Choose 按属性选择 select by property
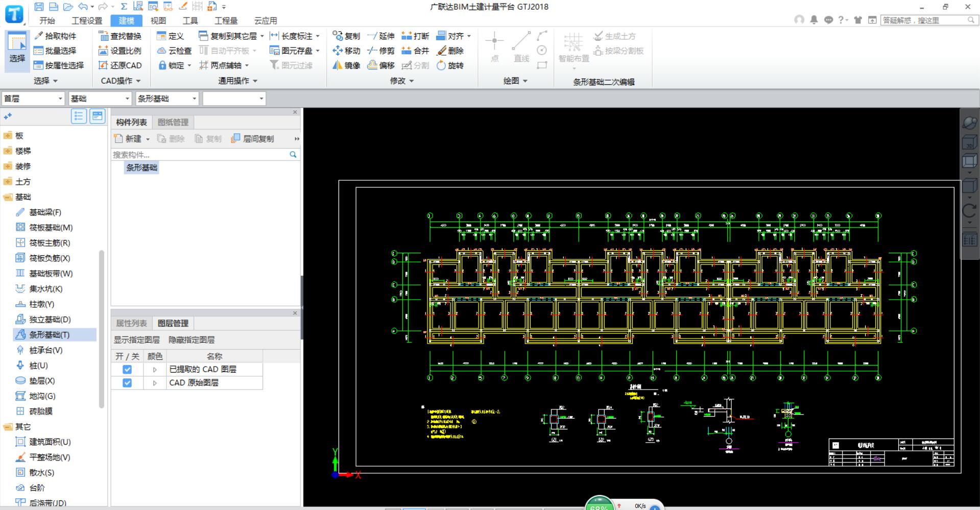The height and width of the screenshot is (510, 980). click(59, 65)
